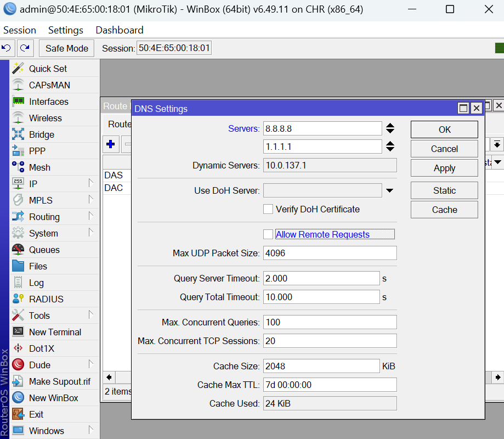Click the Redo toolbar icon
The height and width of the screenshot is (439, 504).
click(x=25, y=48)
